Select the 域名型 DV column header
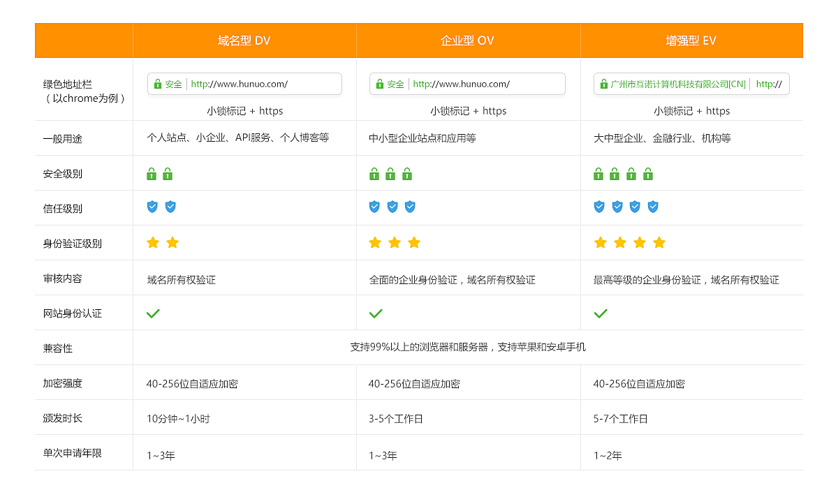Viewport: 838px width, 504px height. tap(244, 40)
